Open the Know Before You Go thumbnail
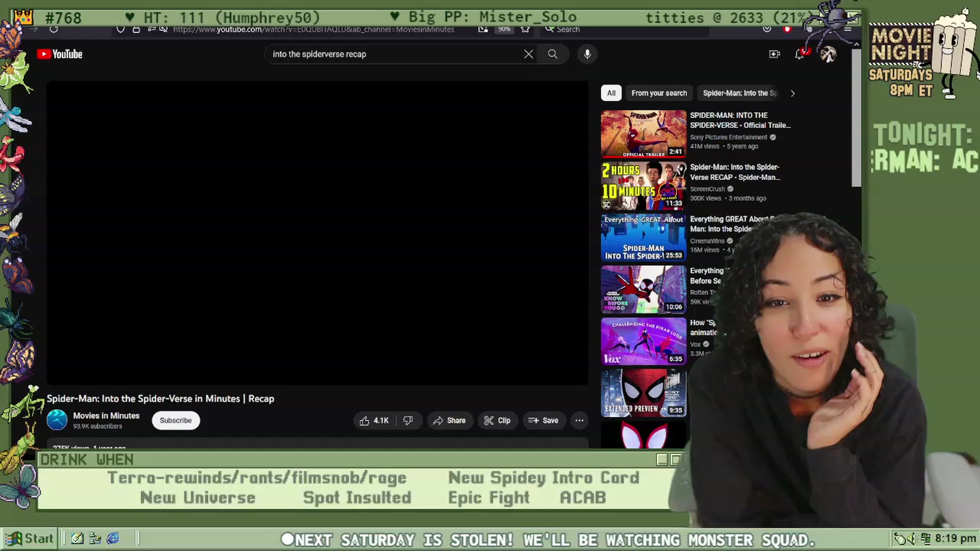980x551 pixels. coord(644,289)
